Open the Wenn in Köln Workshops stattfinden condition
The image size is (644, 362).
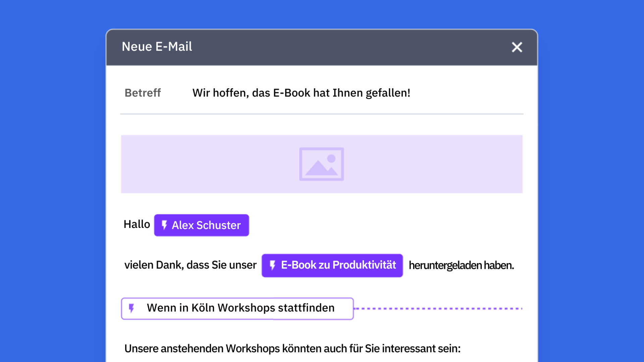click(240, 308)
